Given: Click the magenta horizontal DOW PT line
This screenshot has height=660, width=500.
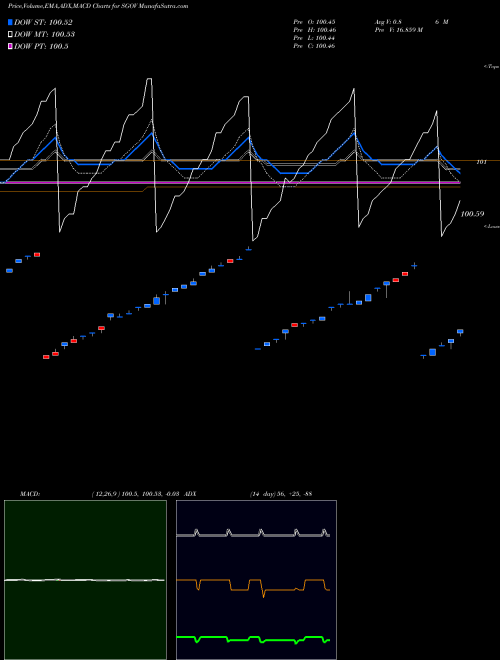Looking at the screenshot, I should click(x=230, y=182).
